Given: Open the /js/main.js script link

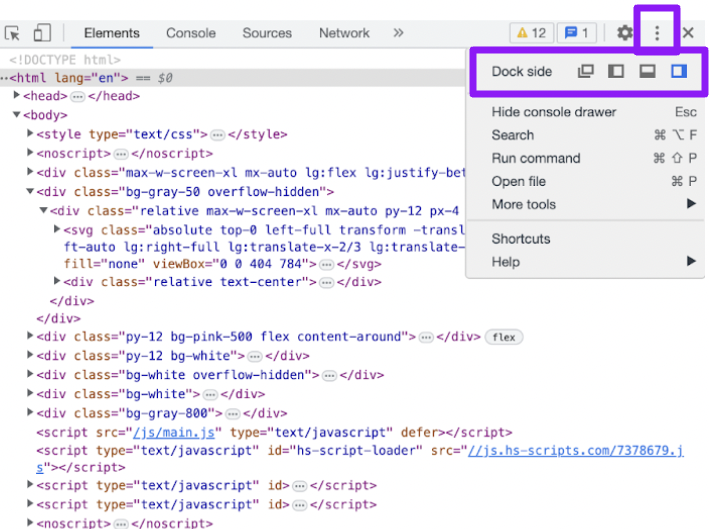Looking at the screenshot, I should click(174, 433).
